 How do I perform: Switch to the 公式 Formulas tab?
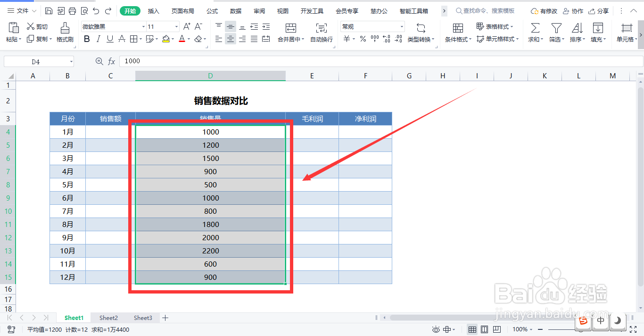point(212,11)
